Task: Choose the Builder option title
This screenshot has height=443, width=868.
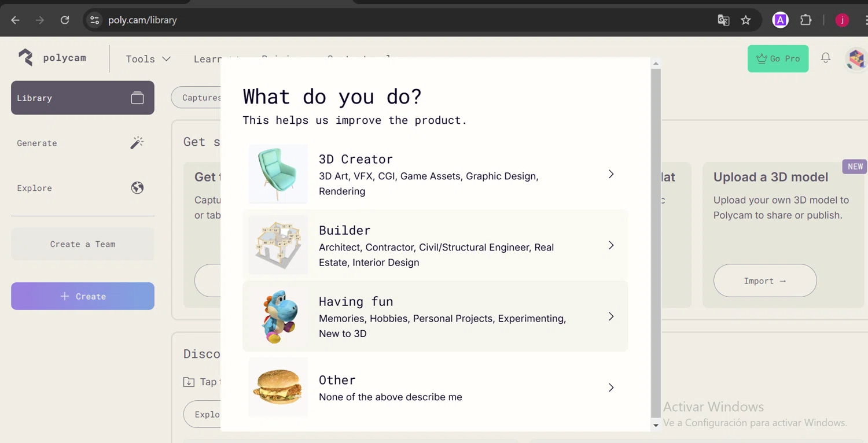Action: tap(345, 230)
